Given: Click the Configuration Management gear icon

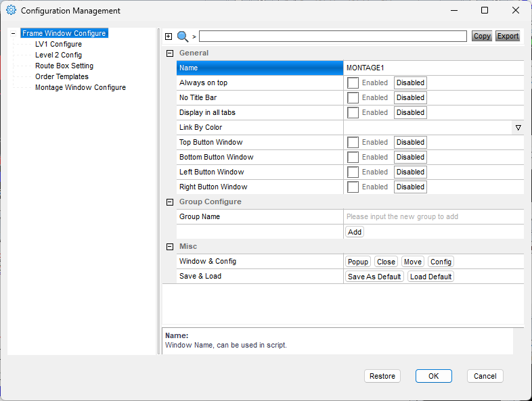Looking at the screenshot, I should (x=11, y=11).
